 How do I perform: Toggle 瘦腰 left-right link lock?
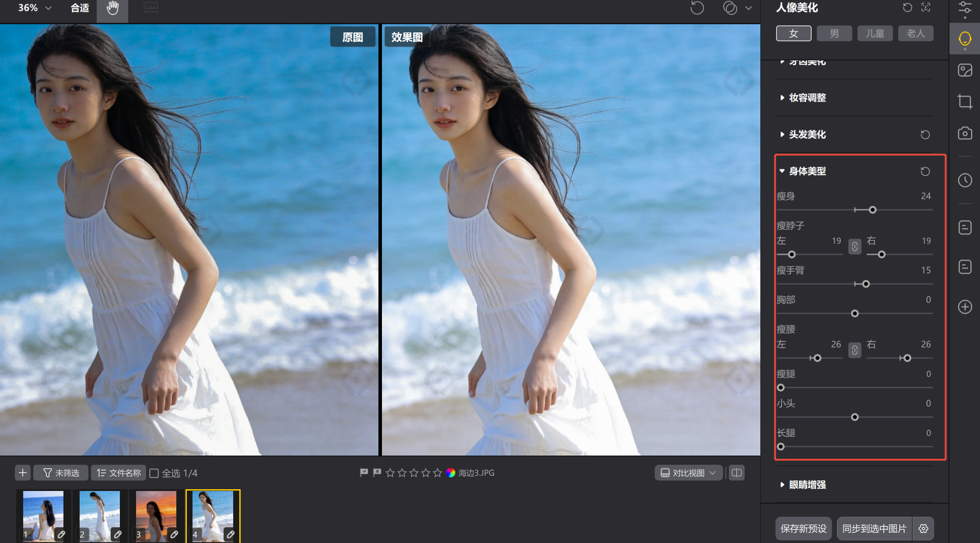pos(854,350)
